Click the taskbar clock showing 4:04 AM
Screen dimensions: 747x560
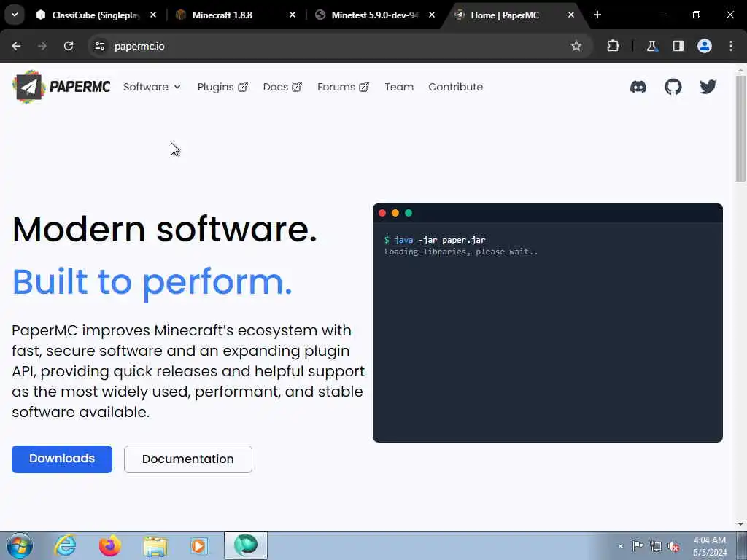coord(710,546)
